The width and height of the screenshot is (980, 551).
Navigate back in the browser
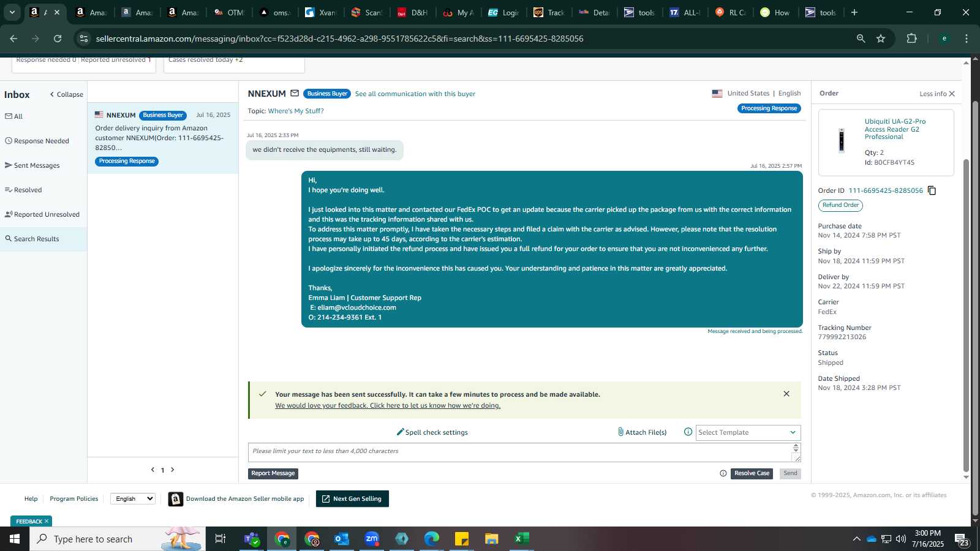(13, 39)
